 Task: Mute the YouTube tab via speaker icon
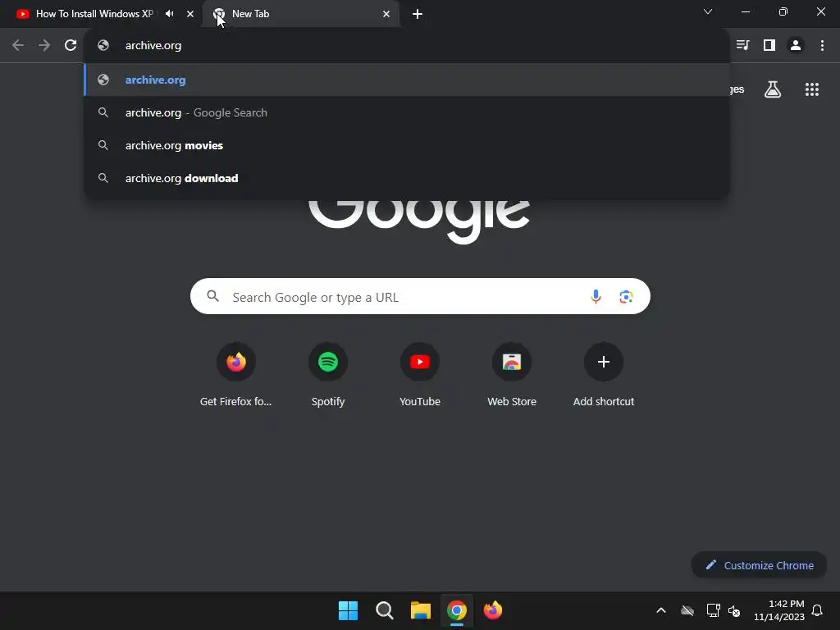point(169,14)
